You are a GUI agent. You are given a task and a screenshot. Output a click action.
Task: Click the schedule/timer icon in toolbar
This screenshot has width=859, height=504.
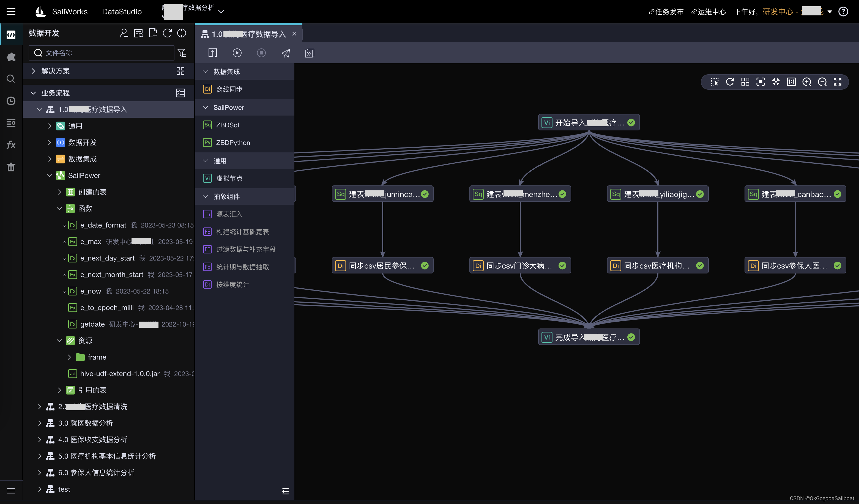[x=11, y=100]
